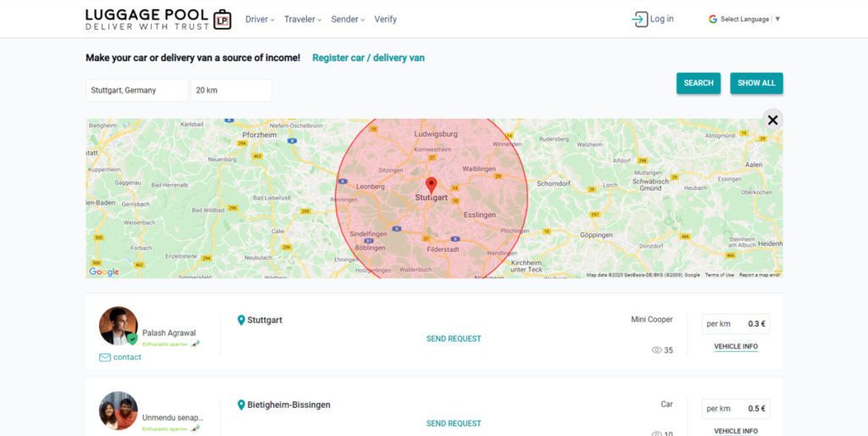
Task: Open the Log in link
Action: tap(661, 19)
